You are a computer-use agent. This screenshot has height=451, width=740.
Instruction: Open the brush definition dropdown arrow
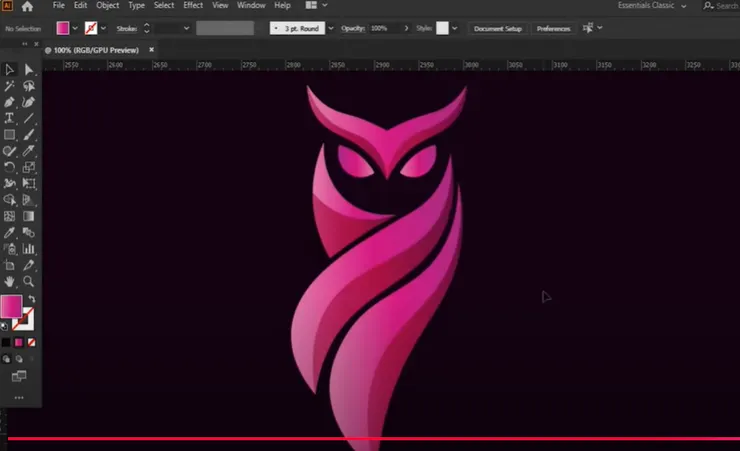[x=331, y=28]
